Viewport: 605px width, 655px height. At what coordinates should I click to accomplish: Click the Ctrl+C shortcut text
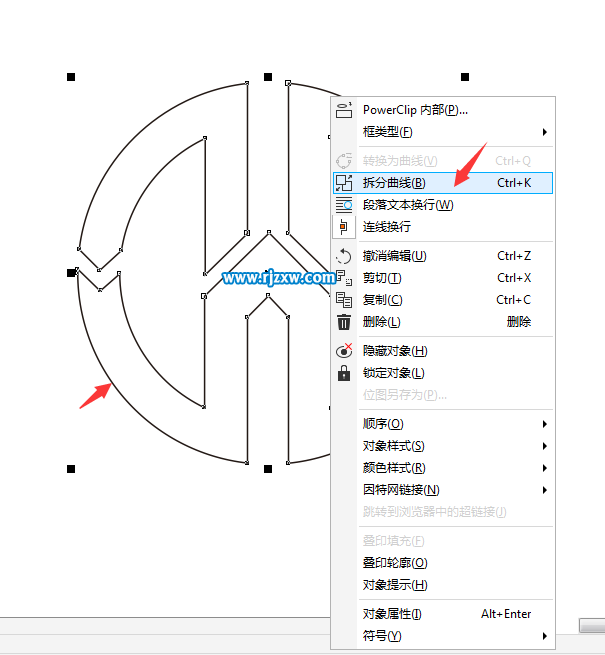(x=513, y=300)
